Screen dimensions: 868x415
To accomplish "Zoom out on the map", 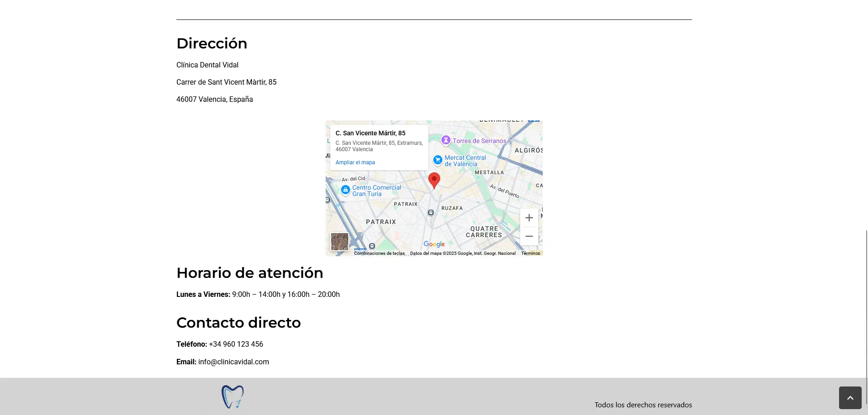I will 529,236.
